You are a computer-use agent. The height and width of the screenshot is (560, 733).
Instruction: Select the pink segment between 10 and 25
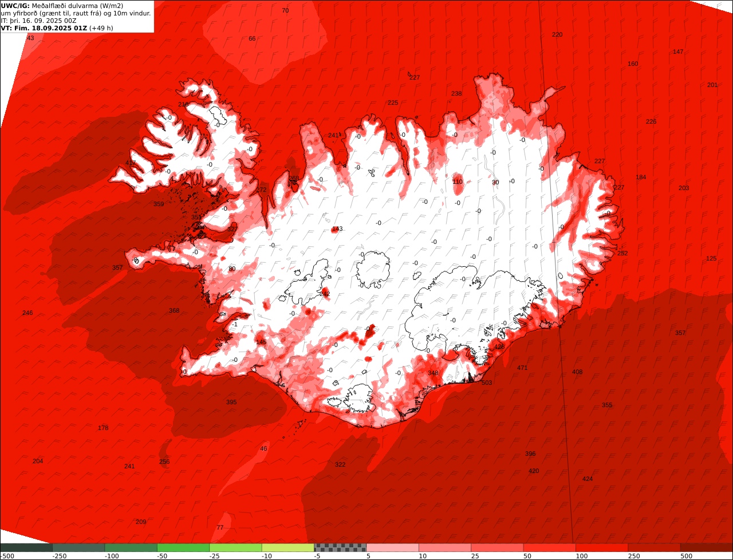(445, 547)
